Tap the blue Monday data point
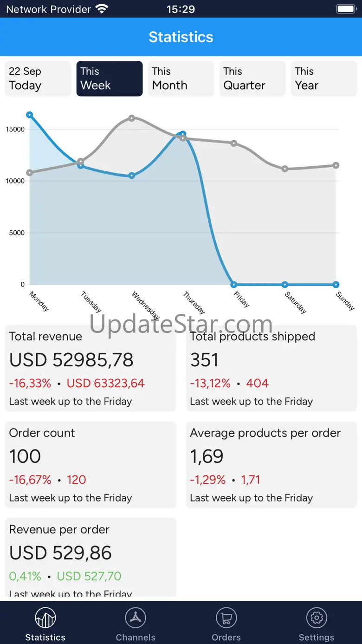This screenshot has width=362, height=644. [30, 115]
